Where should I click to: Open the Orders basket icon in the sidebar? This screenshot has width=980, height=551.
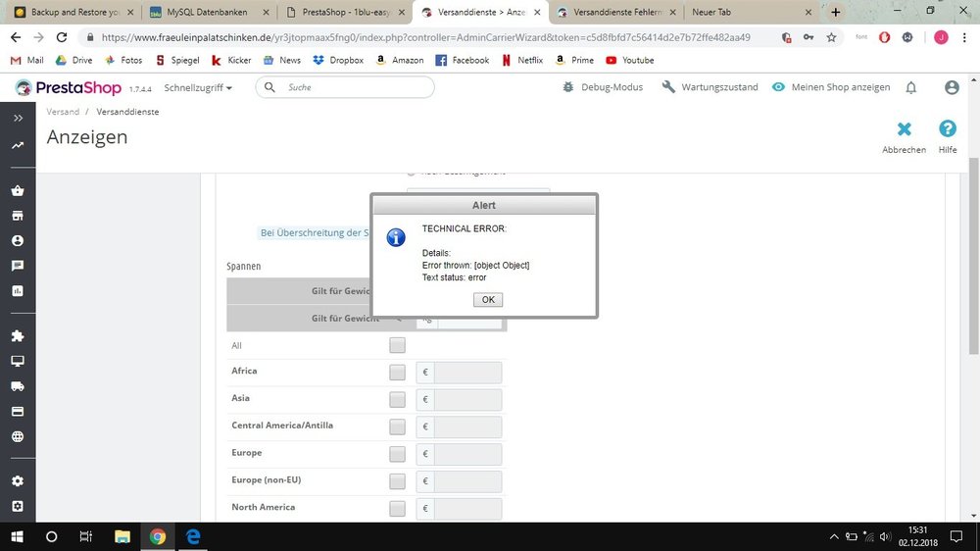pyautogui.click(x=18, y=191)
